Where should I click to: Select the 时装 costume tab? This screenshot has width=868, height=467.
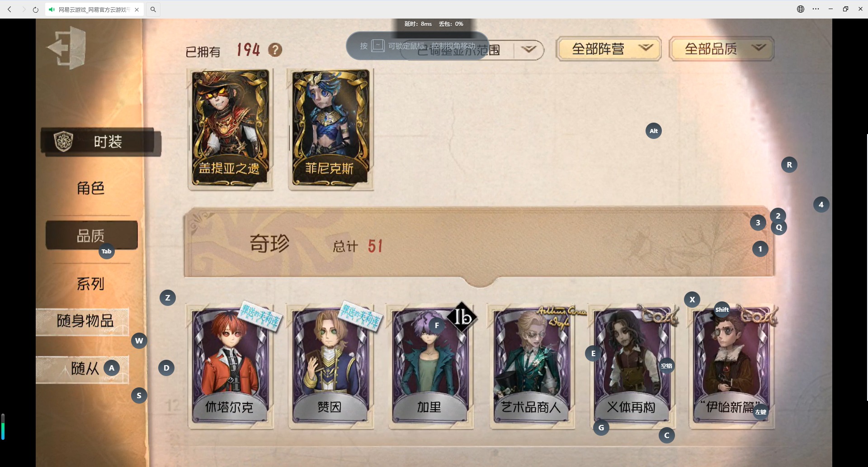101,142
